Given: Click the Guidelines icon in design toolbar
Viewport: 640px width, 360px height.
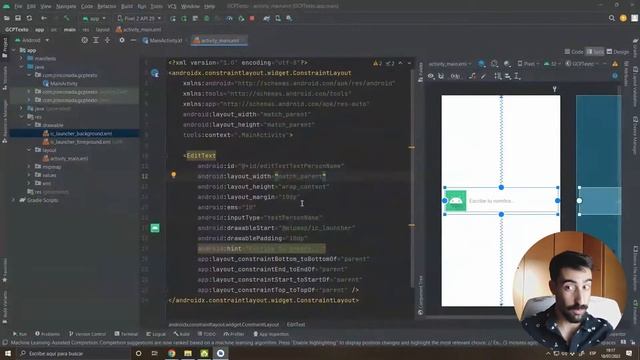Looking at the screenshot, I should [x=518, y=76].
